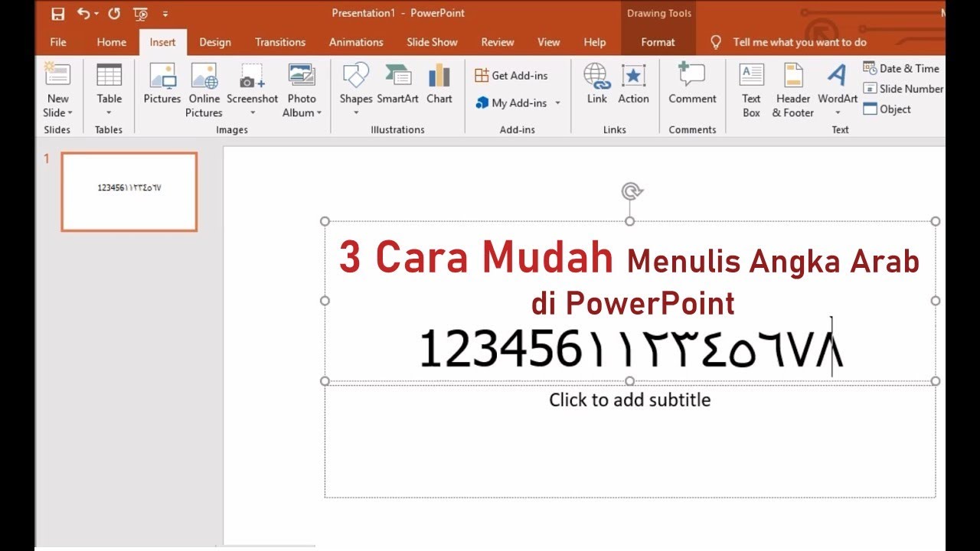Select slide 1 thumbnail
This screenshot has height=551, width=980.
point(129,191)
